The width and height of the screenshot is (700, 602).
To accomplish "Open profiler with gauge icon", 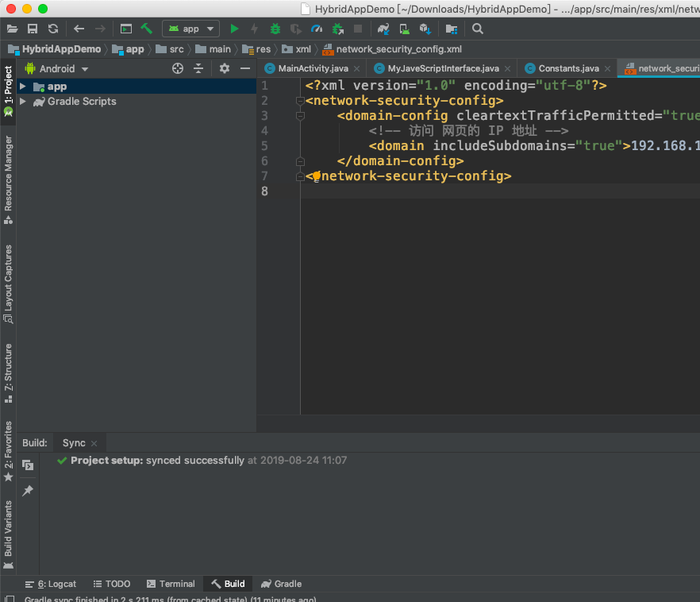I will 317,29.
